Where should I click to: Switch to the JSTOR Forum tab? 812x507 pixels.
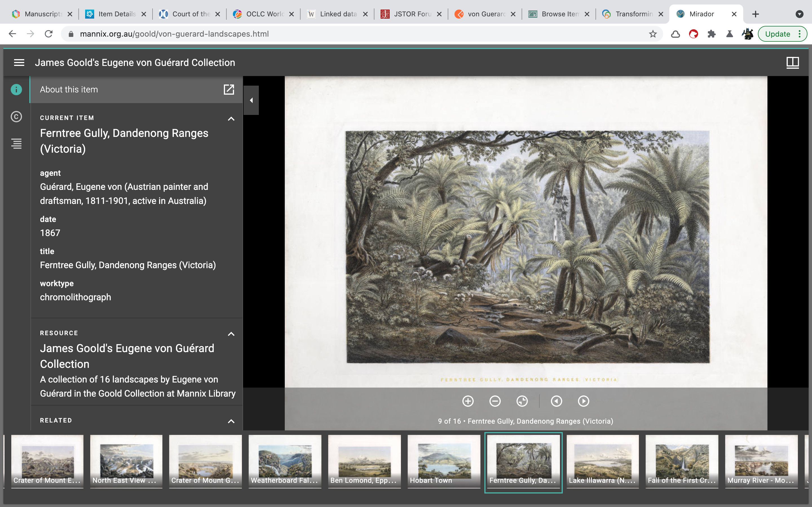pos(412,14)
